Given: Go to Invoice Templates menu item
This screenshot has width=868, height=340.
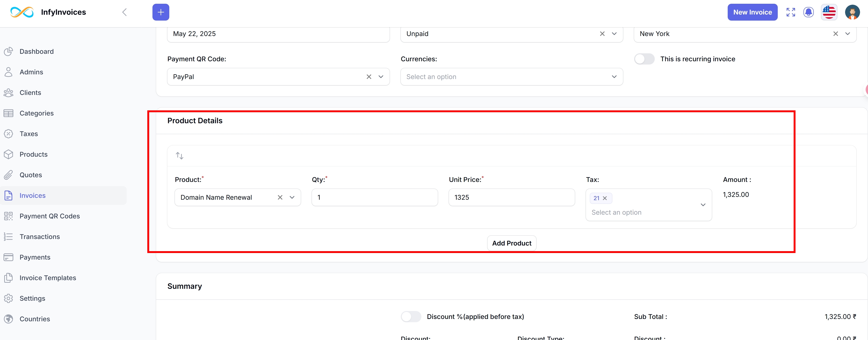Looking at the screenshot, I should click(47, 278).
